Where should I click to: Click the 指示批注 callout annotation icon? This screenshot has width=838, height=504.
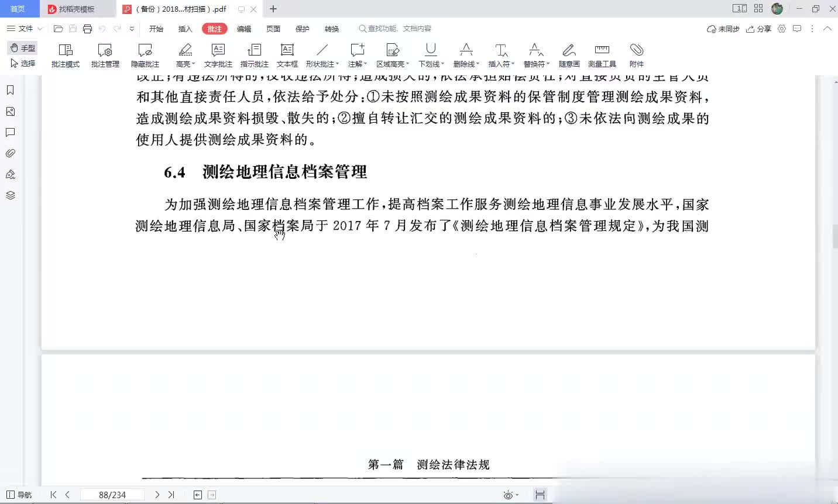click(x=254, y=55)
